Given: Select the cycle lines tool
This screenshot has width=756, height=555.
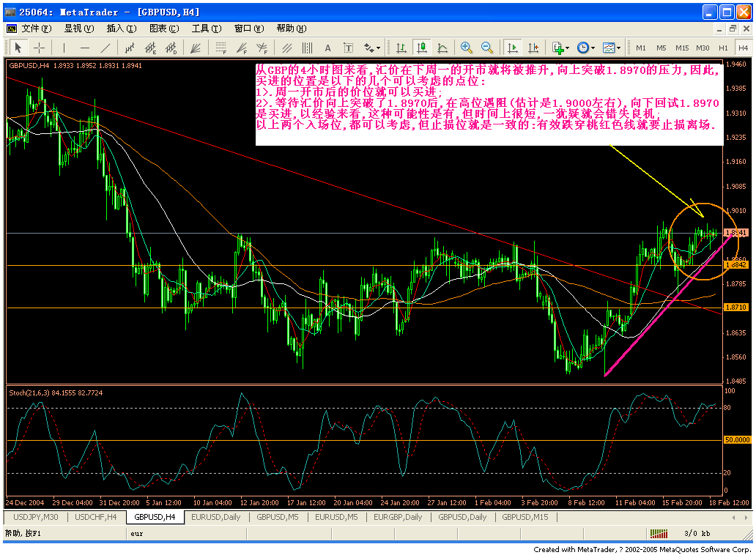Looking at the screenshot, I should [307, 48].
